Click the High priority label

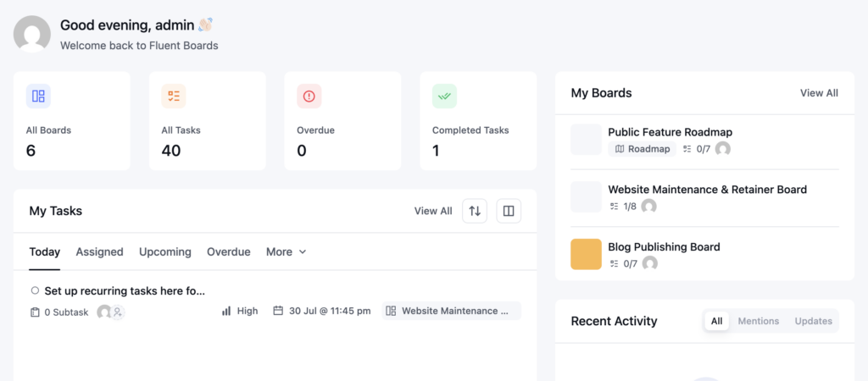248,311
